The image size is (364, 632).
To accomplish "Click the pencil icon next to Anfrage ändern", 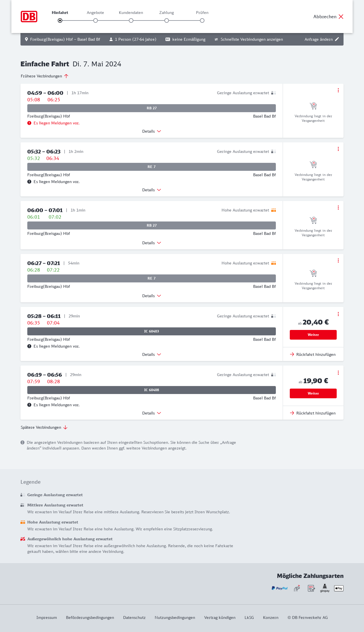I will 337,39.
